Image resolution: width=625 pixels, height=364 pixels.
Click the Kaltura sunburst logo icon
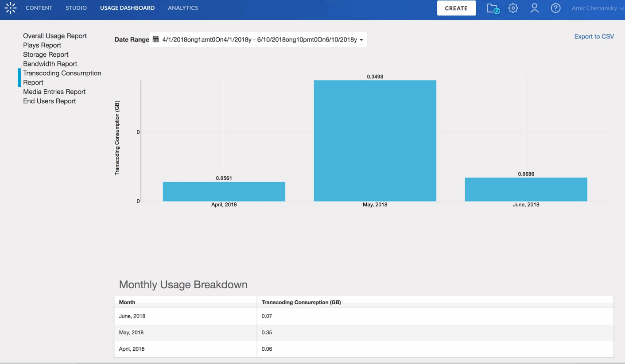tap(10, 8)
